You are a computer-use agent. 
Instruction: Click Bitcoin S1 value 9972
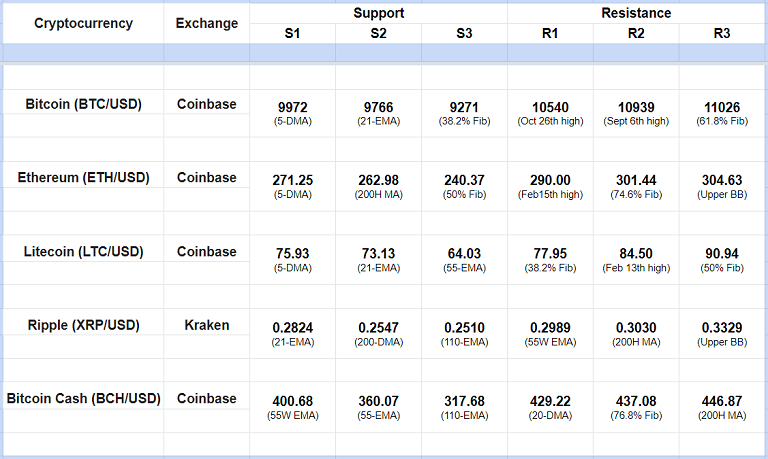[292, 106]
